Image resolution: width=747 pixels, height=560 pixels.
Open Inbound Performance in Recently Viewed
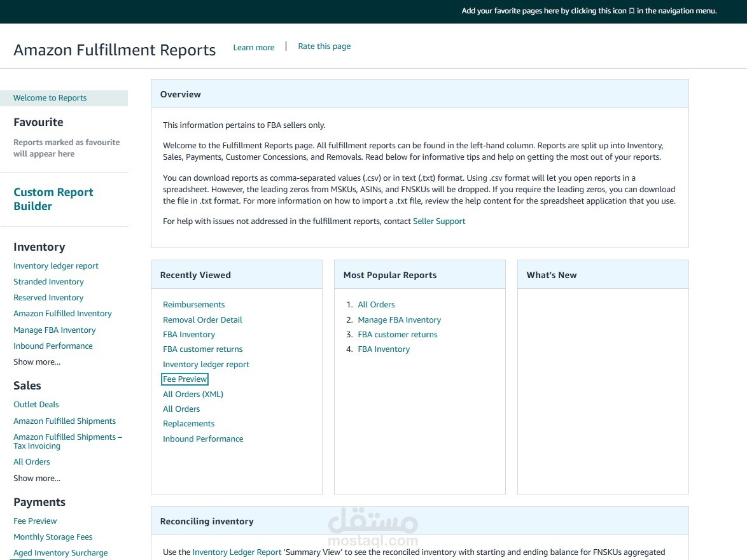203,439
